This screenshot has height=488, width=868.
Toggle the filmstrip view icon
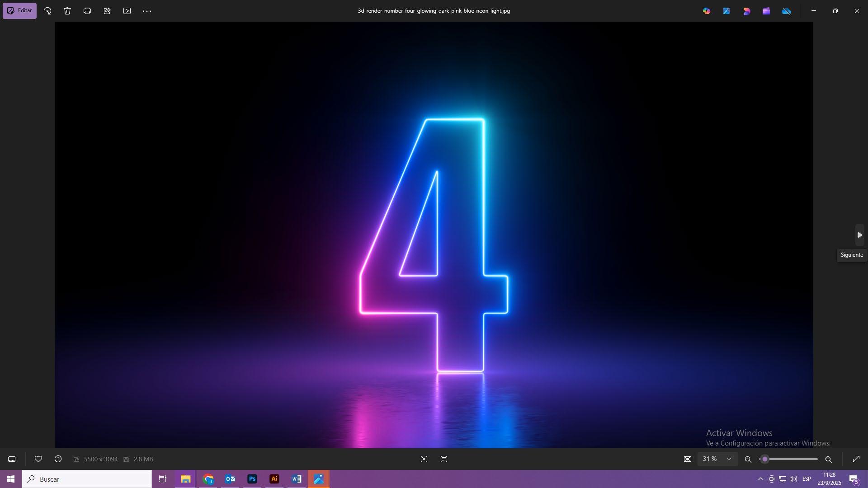coord(12,459)
